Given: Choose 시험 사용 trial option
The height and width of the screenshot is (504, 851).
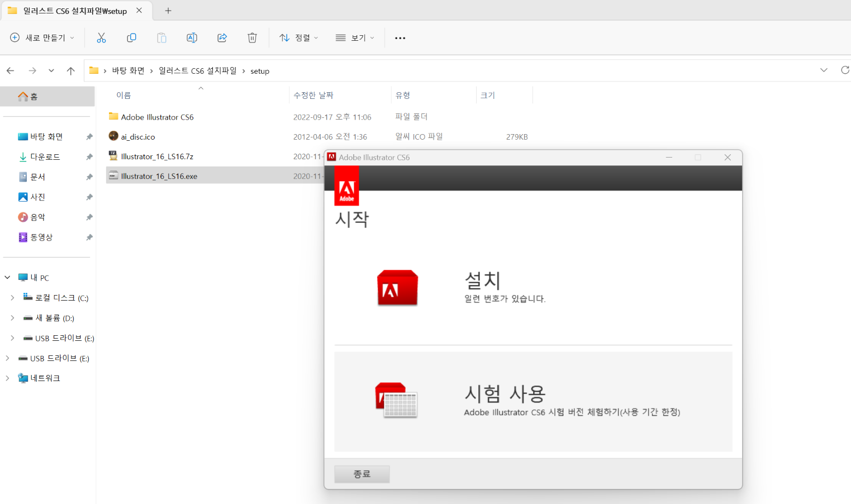Looking at the screenshot, I should click(533, 401).
